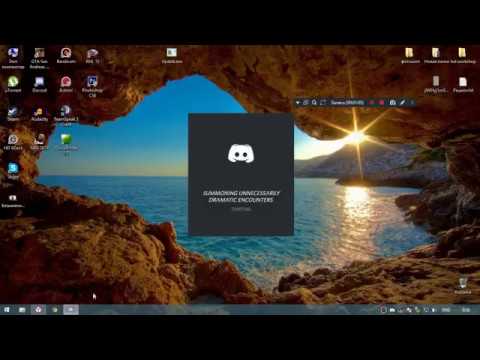Screen dimensions: 480x360
Task: Click the camera screenshot icon in recorder bar
Action: click(393, 103)
